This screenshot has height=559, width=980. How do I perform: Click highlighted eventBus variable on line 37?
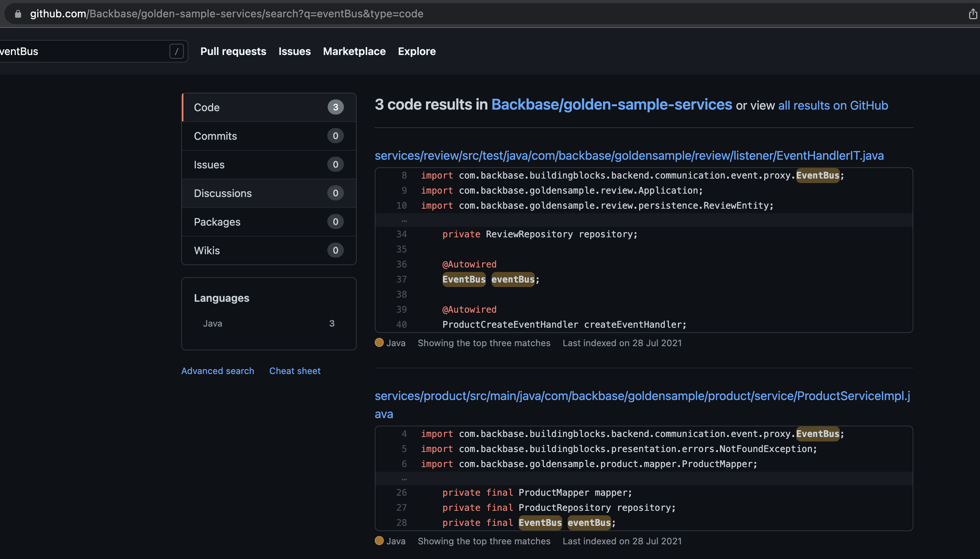(513, 279)
